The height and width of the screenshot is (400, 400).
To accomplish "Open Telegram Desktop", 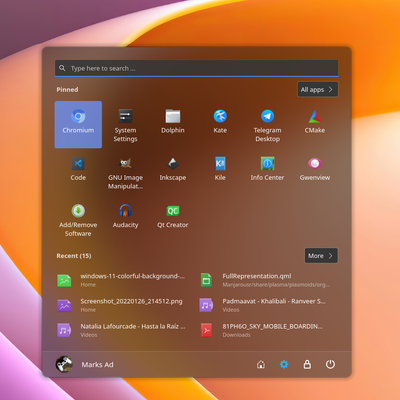I will click(267, 124).
